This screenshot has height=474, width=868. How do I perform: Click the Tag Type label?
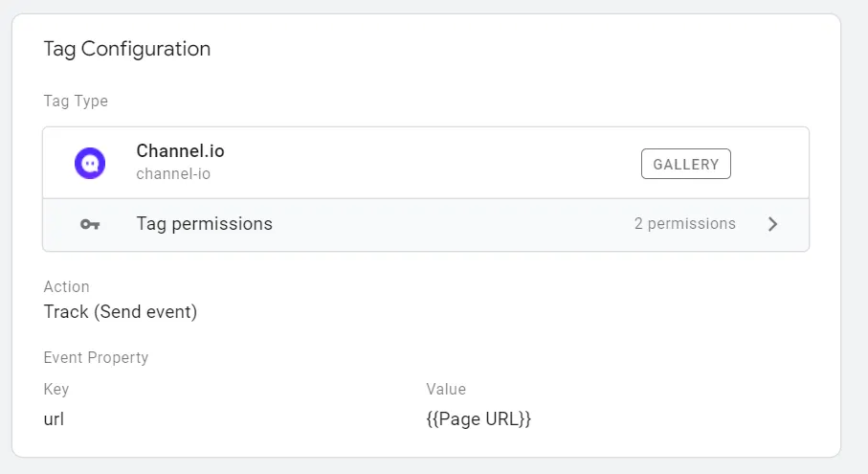76,102
